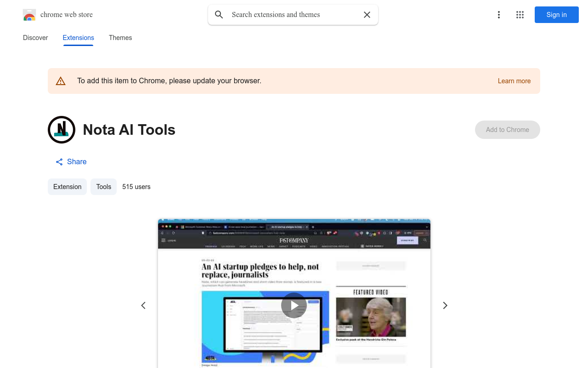This screenshot has width=588, height=368.
Task: Click the Sign in button
Action: pos(557,15)
